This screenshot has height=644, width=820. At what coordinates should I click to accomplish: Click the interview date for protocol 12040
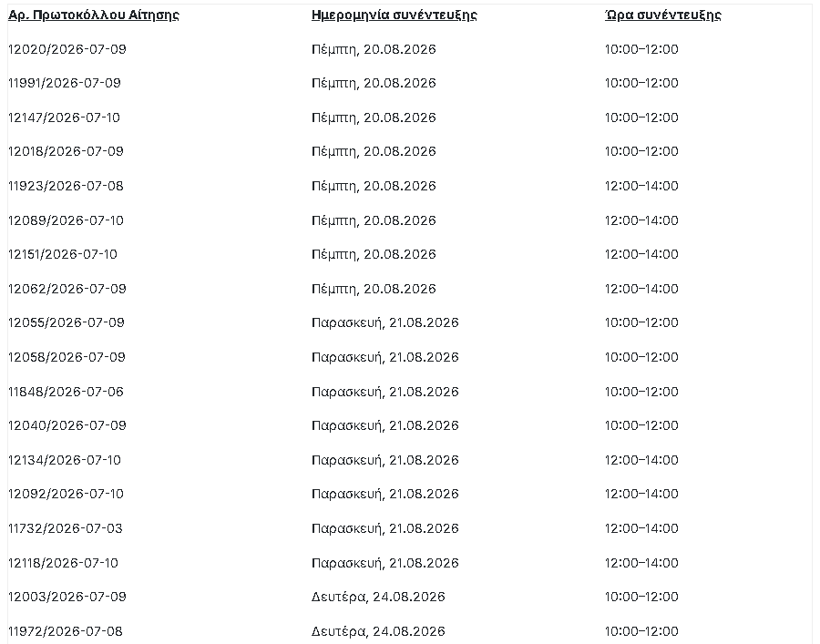pyautogui.click(x=384, y=426)
